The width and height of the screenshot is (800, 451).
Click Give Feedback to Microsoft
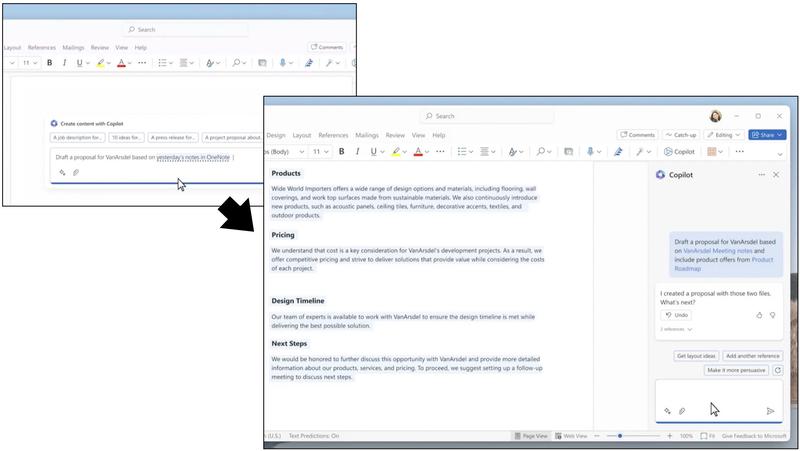pos(754,436)
